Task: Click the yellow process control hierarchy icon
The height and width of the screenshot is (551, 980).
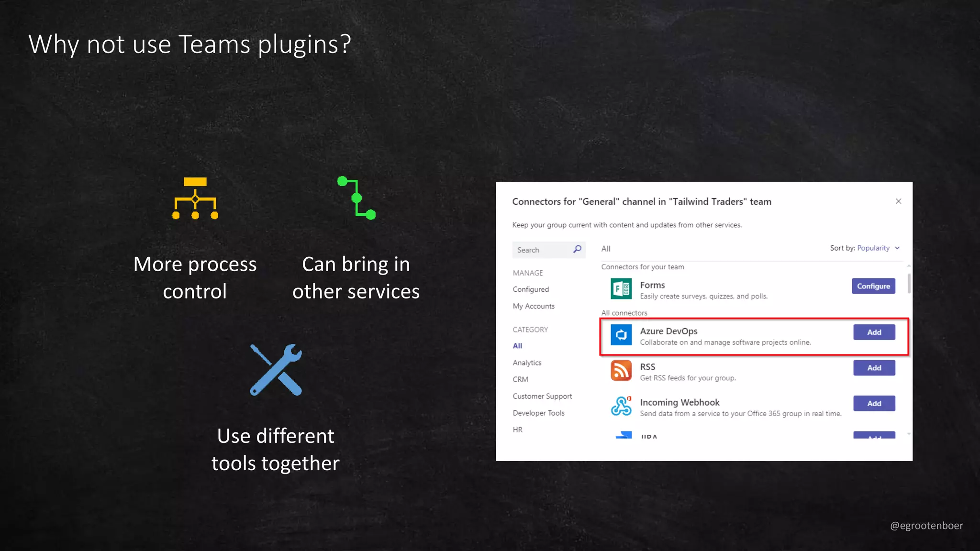Action: (195, 198)
